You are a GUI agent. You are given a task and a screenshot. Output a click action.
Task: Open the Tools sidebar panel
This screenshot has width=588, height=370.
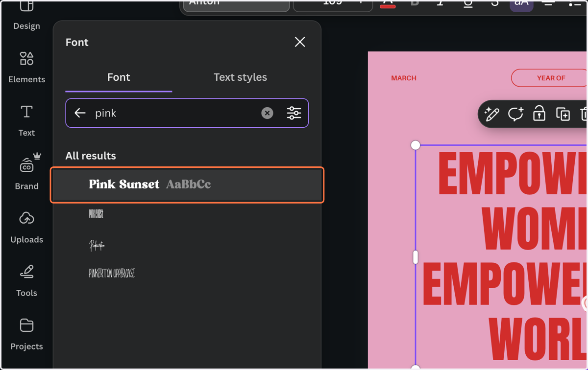click(26, 281)
